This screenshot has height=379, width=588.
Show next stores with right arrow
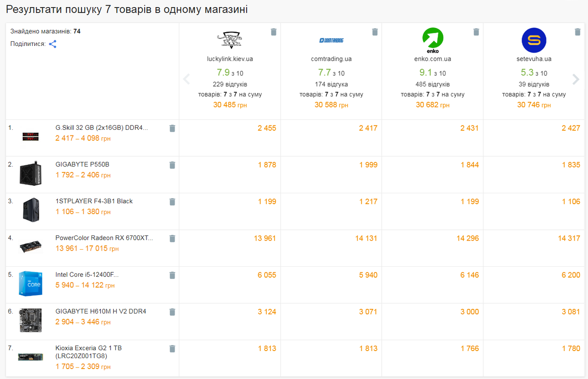coord(576,79)
